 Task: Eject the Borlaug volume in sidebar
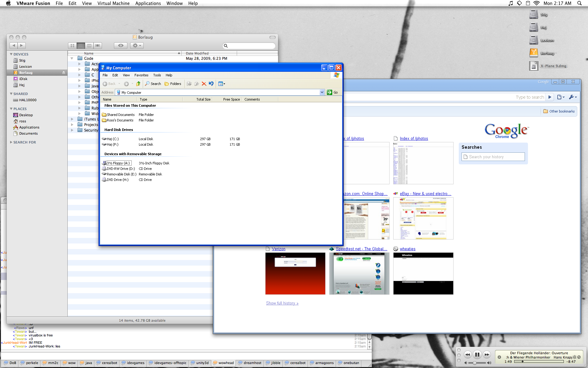64,73
